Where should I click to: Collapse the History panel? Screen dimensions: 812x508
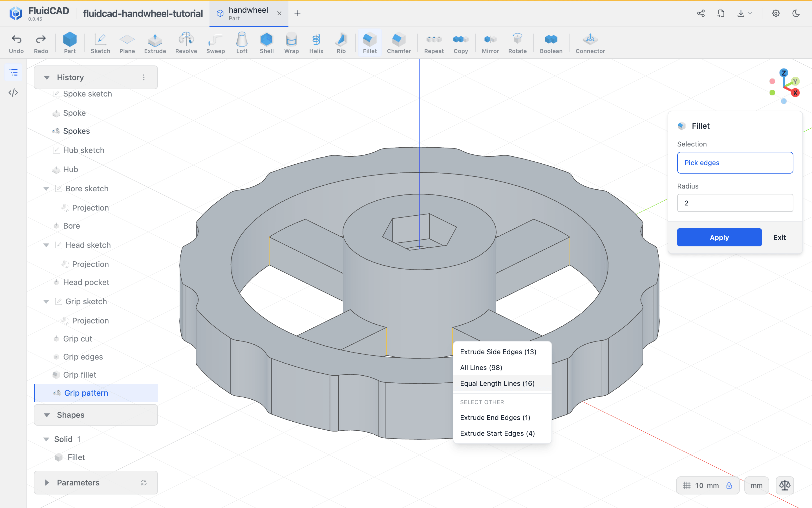coord(47,77)
